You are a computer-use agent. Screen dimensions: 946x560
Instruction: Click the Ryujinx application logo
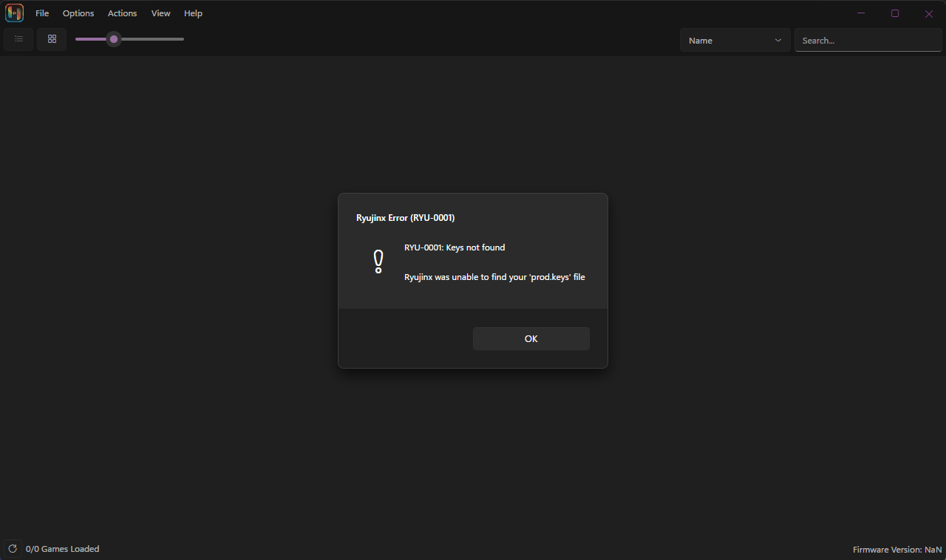(14, 13)
